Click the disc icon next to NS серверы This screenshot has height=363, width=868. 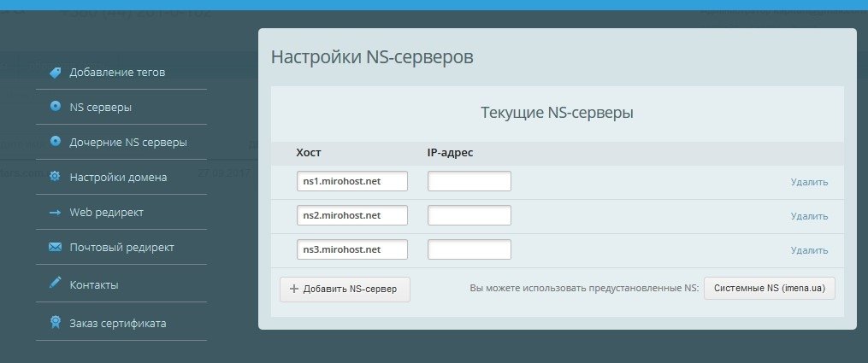55,108
